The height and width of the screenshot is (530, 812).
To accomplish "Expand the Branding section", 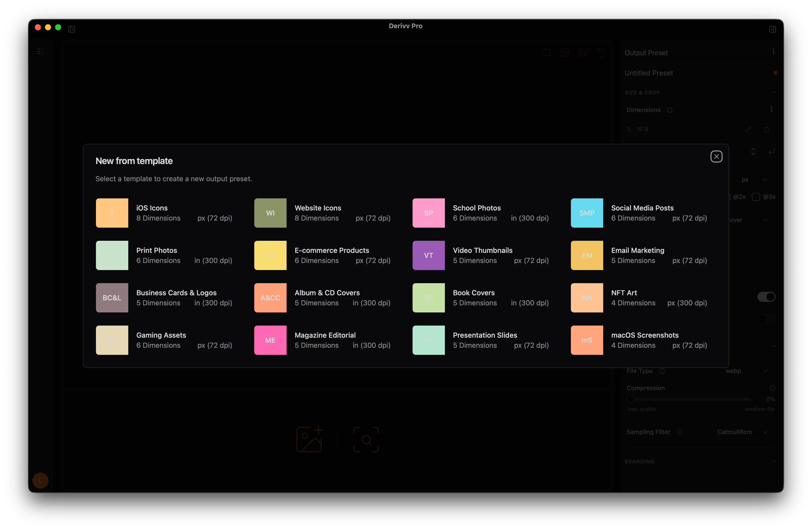I will click(x=774, y=461).
